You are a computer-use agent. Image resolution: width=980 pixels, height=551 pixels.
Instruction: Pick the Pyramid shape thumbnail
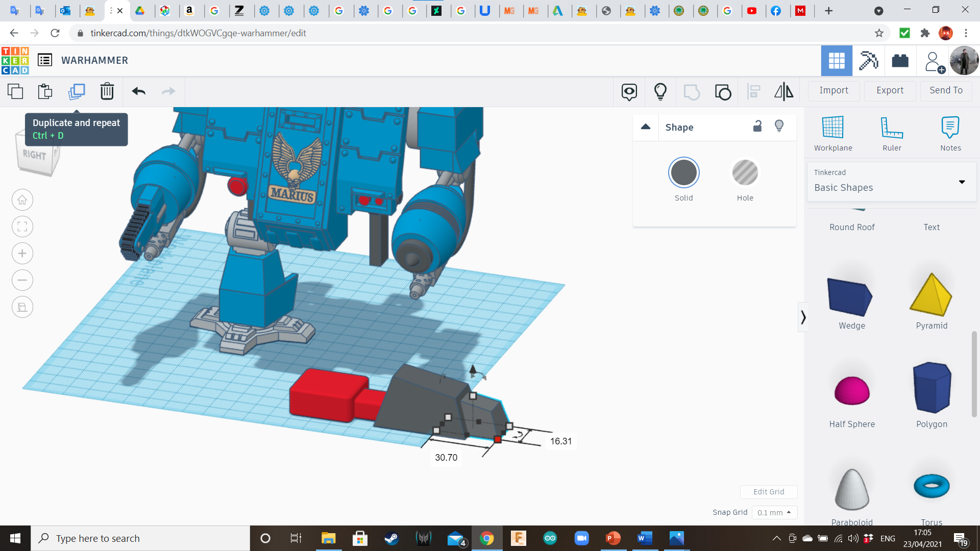(931, 296)
